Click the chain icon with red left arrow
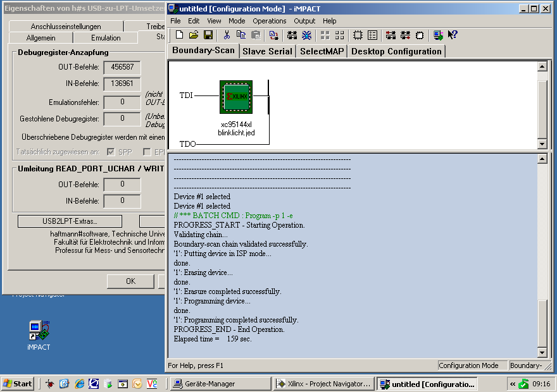Viewport: 557px width, 392px height. [391, 35]
